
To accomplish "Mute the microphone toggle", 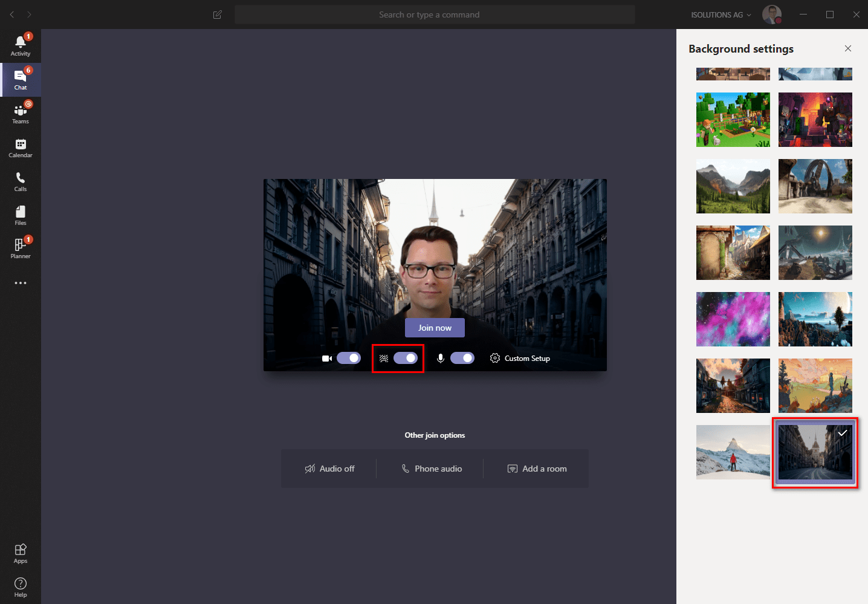I will click(x=462, y=358).
